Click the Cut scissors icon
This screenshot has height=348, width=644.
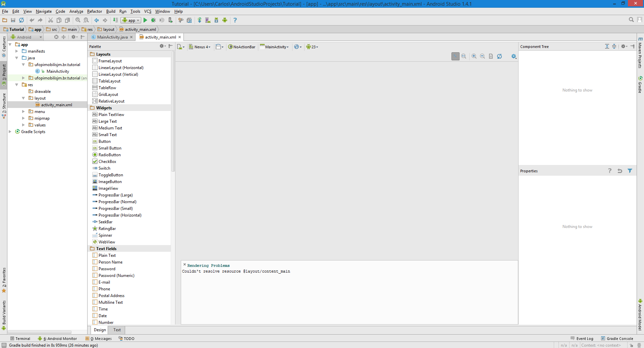coord(51,20)
